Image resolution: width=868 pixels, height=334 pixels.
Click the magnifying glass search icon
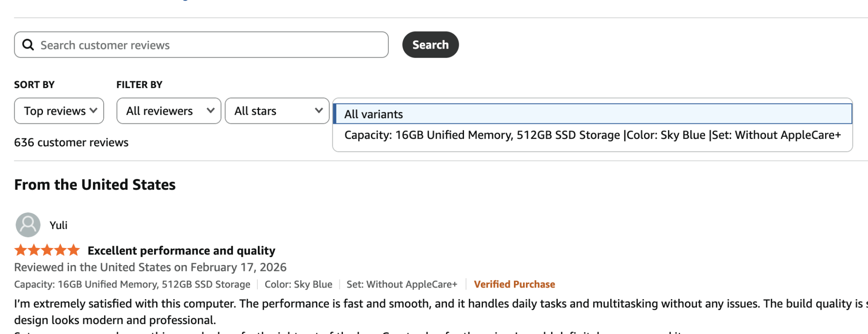coord(28,44)
